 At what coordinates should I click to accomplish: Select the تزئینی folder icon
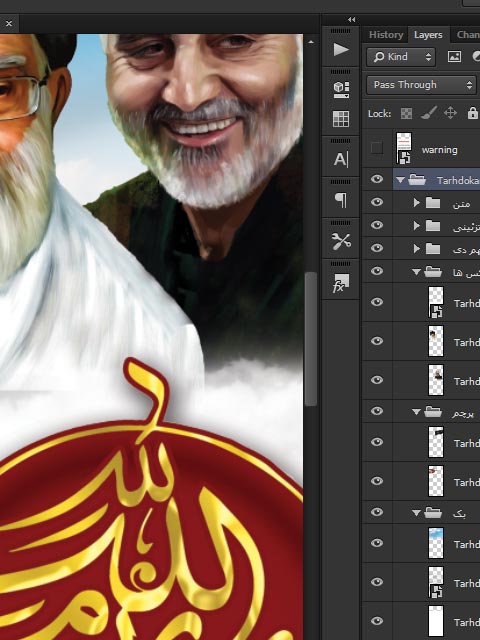click(x=433, y=226)
